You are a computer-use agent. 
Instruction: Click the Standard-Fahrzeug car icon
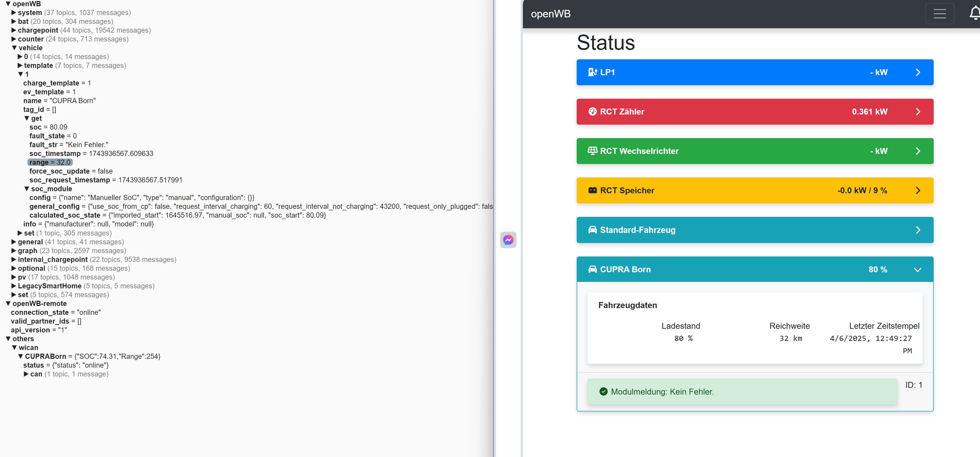pos(592,230)
